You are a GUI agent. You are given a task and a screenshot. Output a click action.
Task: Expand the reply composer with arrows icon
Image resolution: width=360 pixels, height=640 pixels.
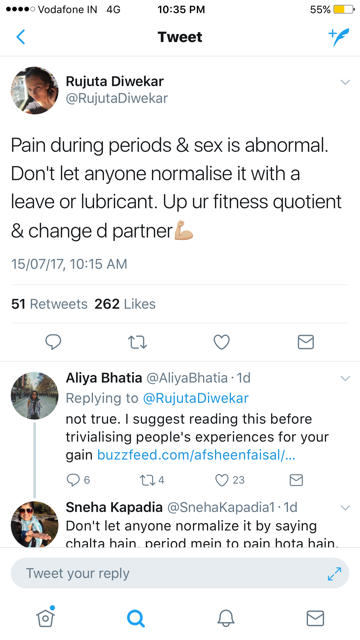click(334, 574)
